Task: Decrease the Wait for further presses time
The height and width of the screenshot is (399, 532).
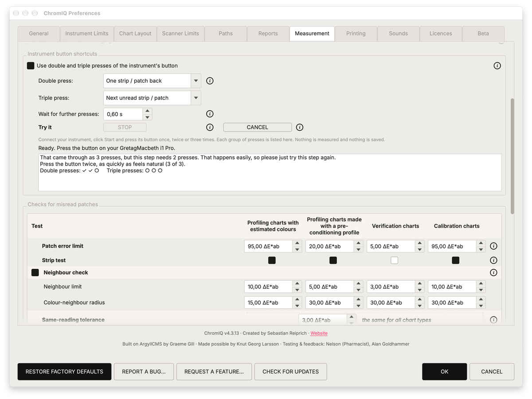Action: tap(148, 117)
